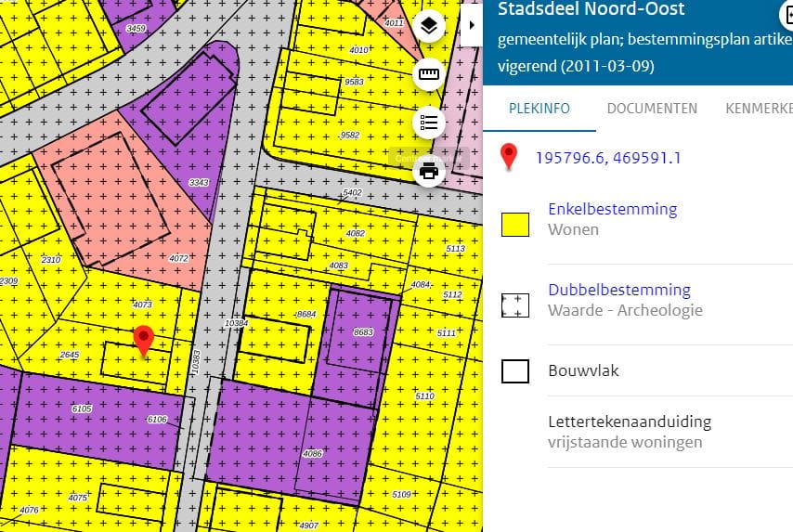Click parcel label 2310 on map
793x532 pixels.
click(50, 259)
